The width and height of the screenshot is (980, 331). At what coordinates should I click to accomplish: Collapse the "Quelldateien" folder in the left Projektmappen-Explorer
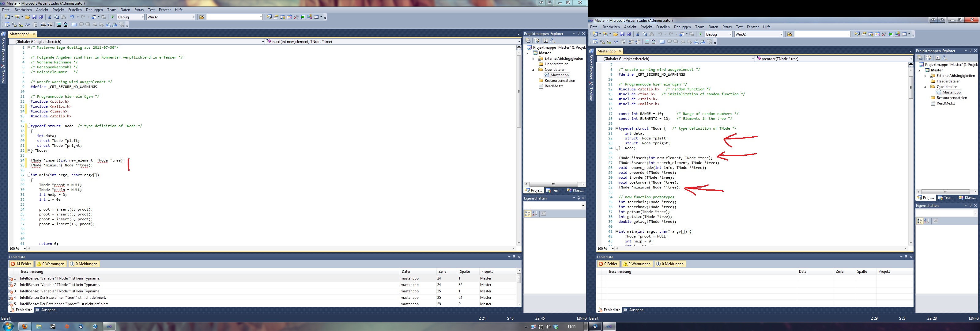[x=533, y=70]
